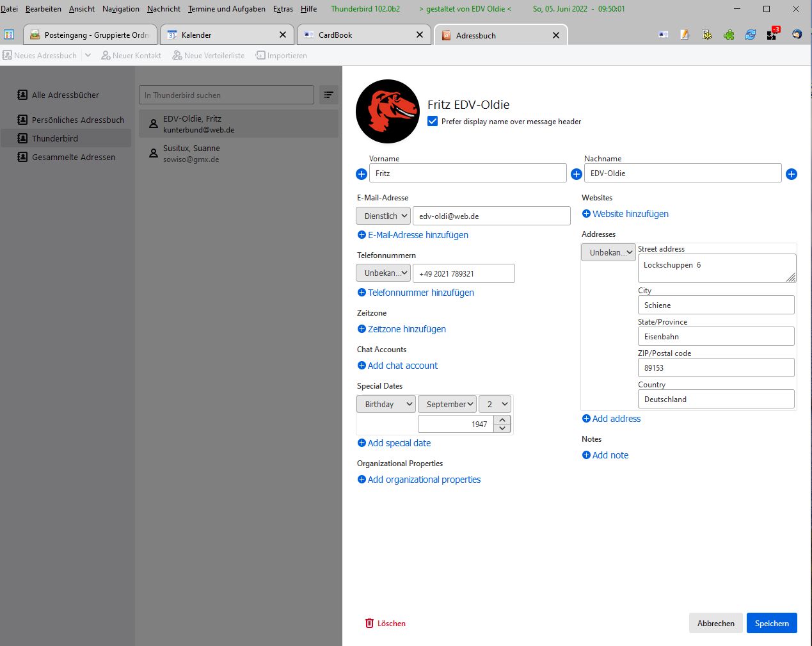812x646 pixels.
Task: Click the Löschen button with trash icon
Action: (385, 623)
